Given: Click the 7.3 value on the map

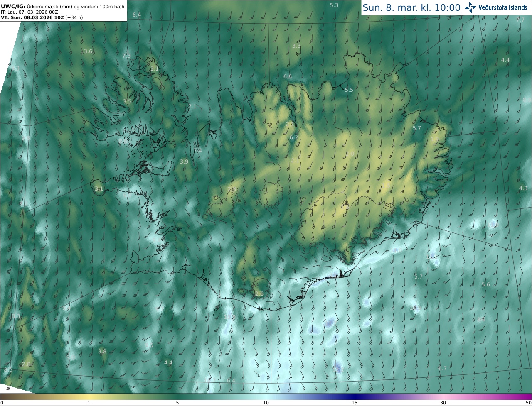Looking at the screenshot, I should [x=126, y=56].
